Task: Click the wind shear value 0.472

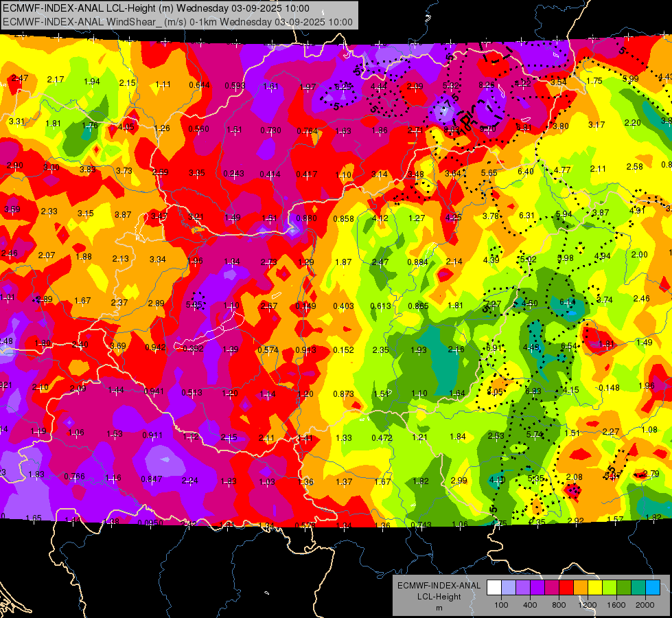Action: tap(382, 437)
